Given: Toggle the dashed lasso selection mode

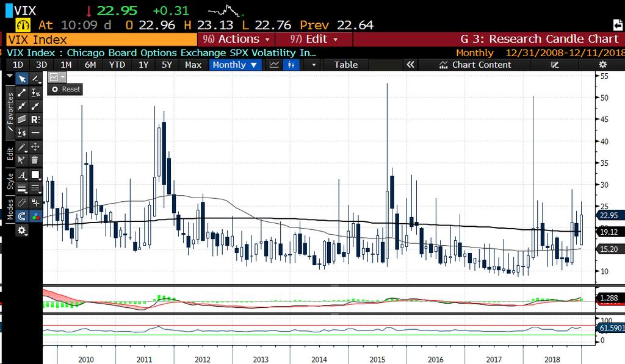Looking at the screenshot, I should click(22, 202).
